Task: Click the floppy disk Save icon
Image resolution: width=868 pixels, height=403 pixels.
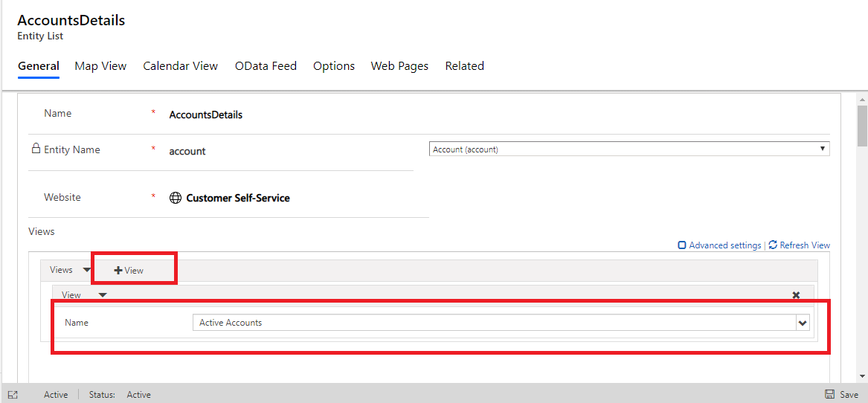Action: [x=829, y=395]
